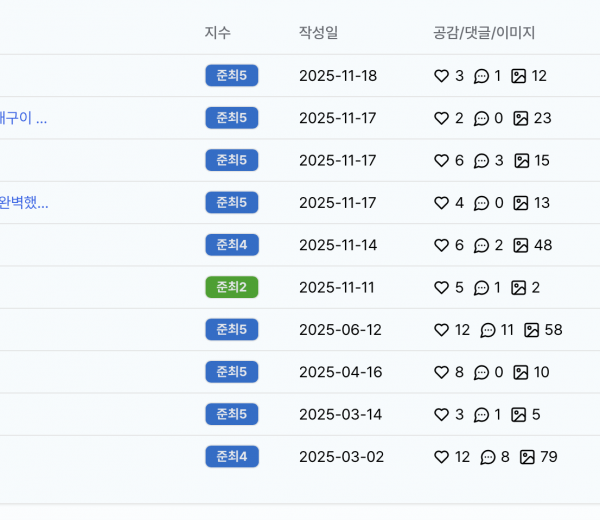Click the heart icon in the 2025-04-16 row
Image resolution: width=600 pixels, height=520 pixels.
(x=441, y=372)
